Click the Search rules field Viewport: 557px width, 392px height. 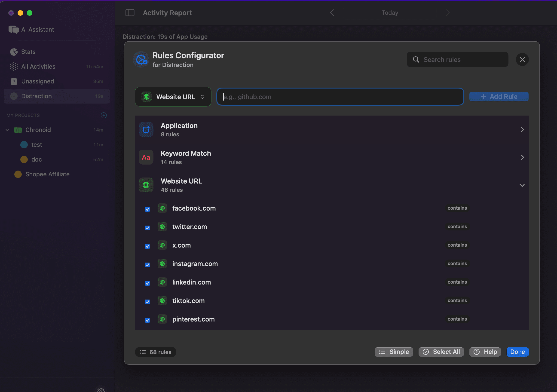click(457, 59)
